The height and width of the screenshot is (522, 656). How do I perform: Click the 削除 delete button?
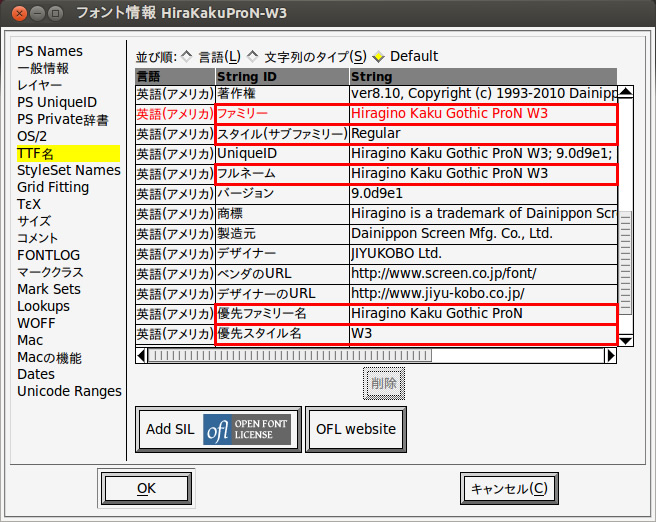tap(384, 383)
